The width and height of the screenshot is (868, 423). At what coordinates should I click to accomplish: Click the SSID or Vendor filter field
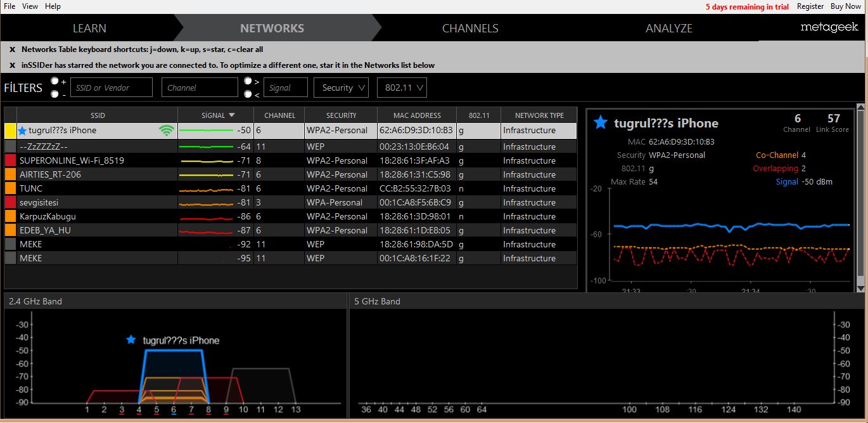(x=112, y=88)
